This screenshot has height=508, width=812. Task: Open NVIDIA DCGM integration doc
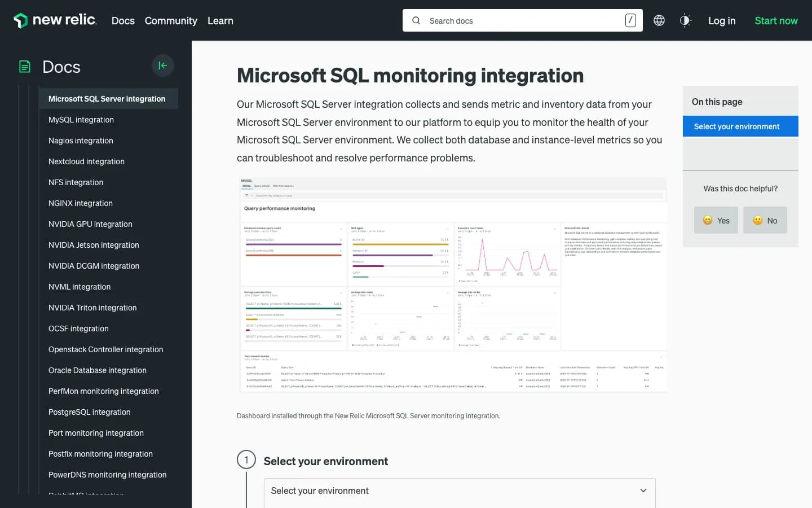pyautogui.click(x=94, y=266)
